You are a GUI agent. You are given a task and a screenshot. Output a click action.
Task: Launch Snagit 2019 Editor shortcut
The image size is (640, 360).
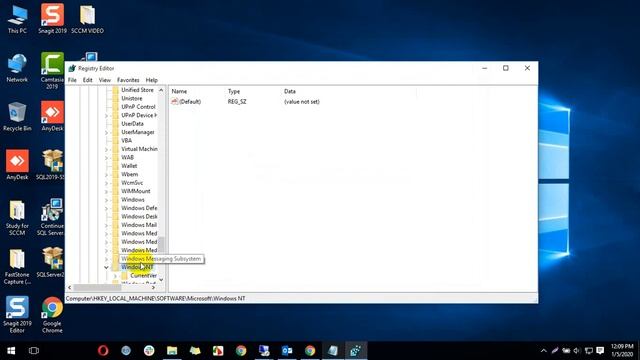tap(17, 315)
